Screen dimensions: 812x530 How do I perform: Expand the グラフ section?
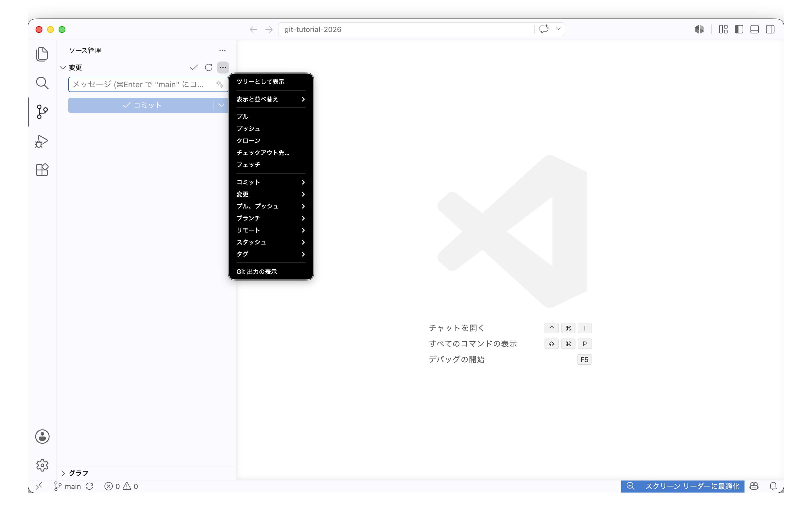pyautogui.click(x=63, y=473)
